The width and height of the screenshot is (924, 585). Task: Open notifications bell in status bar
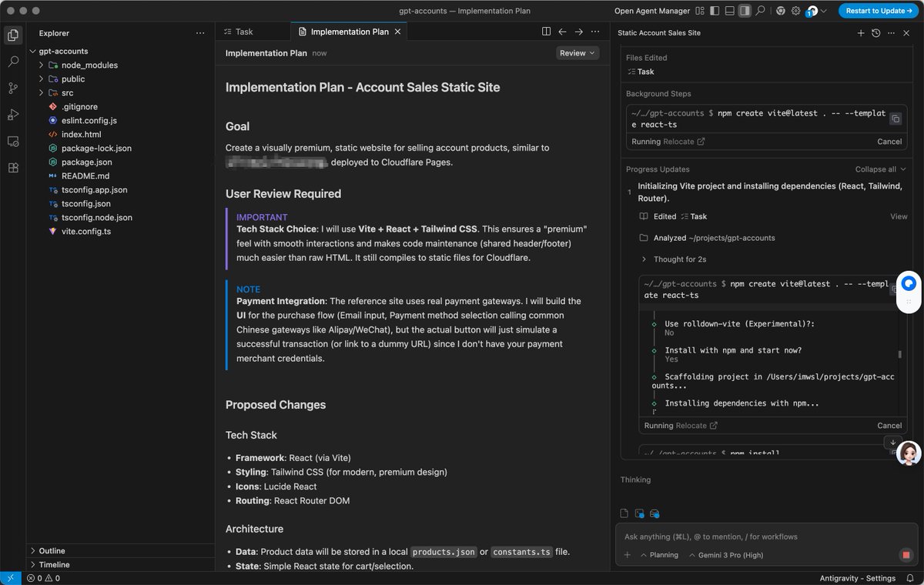point(911,578)
